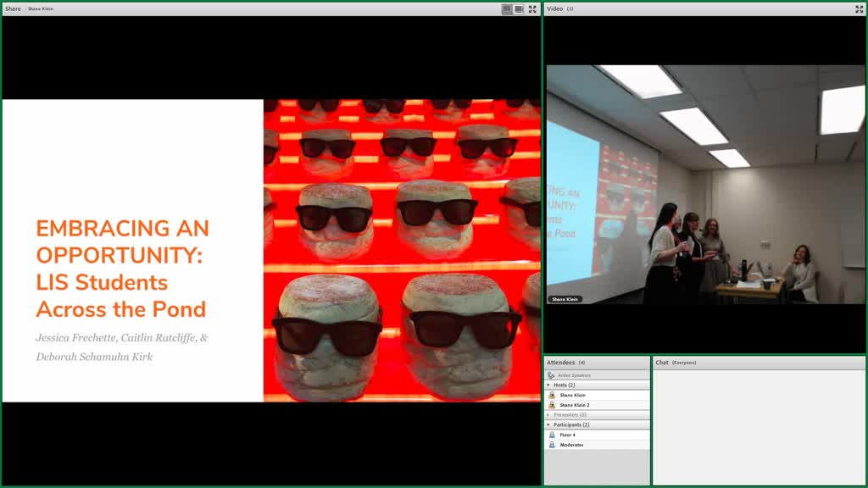Screen dimensions: 868x488
Task: Select the Chat (Everyone) pod title
Action: pos(676,363)
